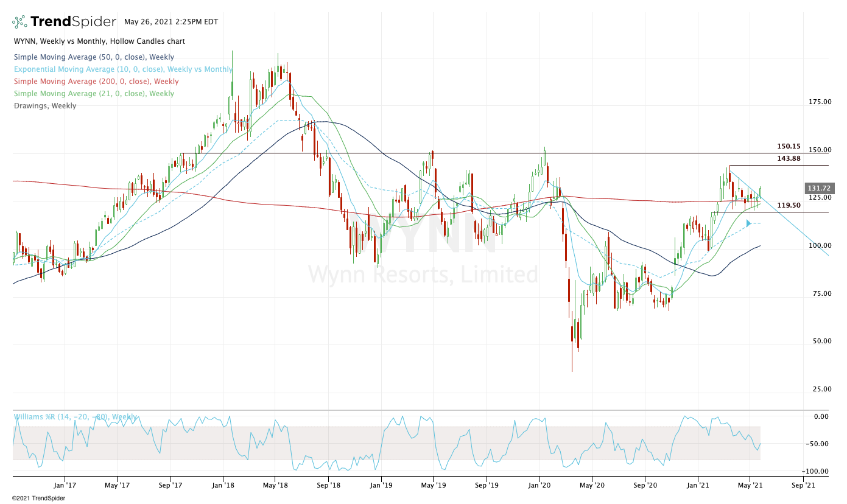The width and height of the screenshot is (847, 504).
Task: Click the Sep '21 date axis label
Action: [804, 485]
